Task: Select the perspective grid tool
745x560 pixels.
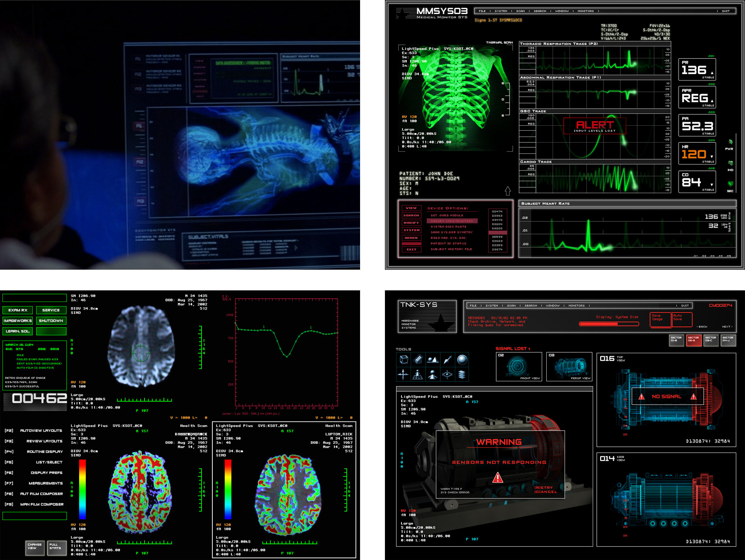Action: [x=418, y=375]
